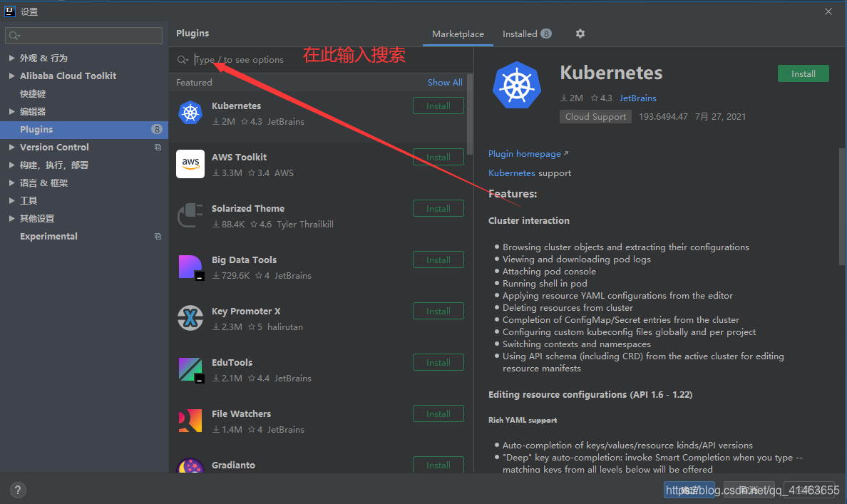The image size is (847, 504).
Task: Click the Key Promoter X plugin name
Action: click(x=246, y=311)
